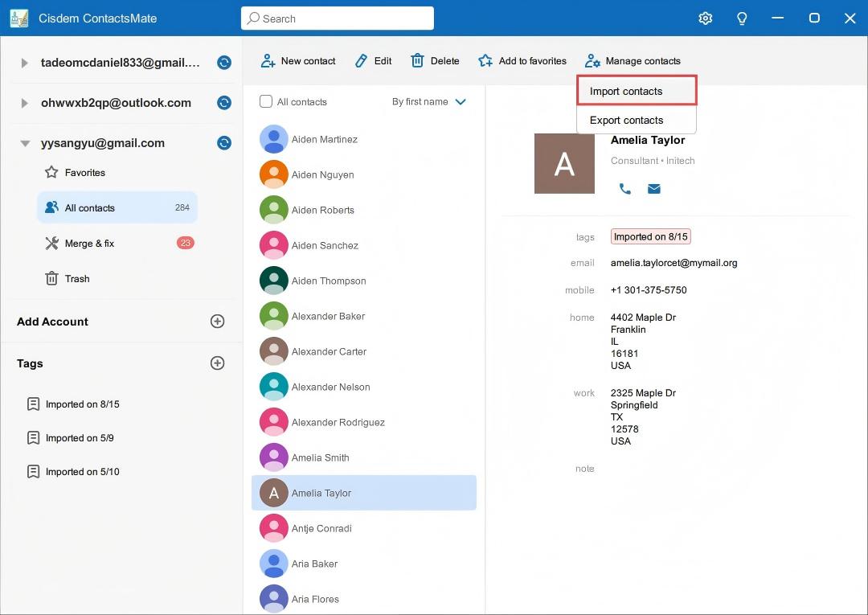Open the Trash folder
This screenshot has width=868, height=615.
(x=76, y=278)
